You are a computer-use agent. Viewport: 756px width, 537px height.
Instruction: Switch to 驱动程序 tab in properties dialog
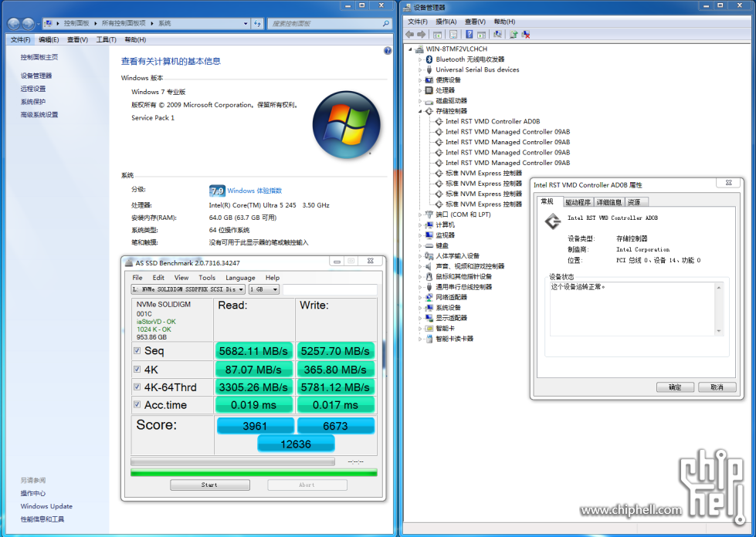pos(578,202)
